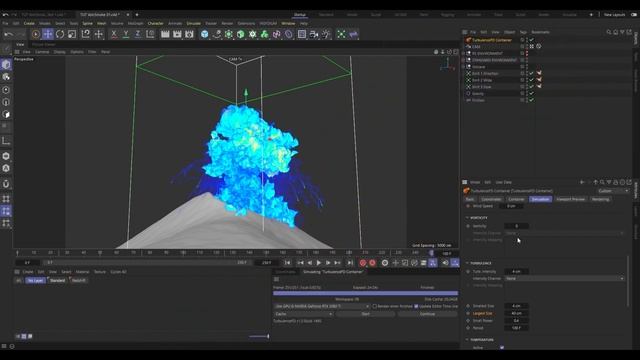Screen dimensions: 640x360
Task: Click the Play Forwards button
Action: (x=319, y=263)
